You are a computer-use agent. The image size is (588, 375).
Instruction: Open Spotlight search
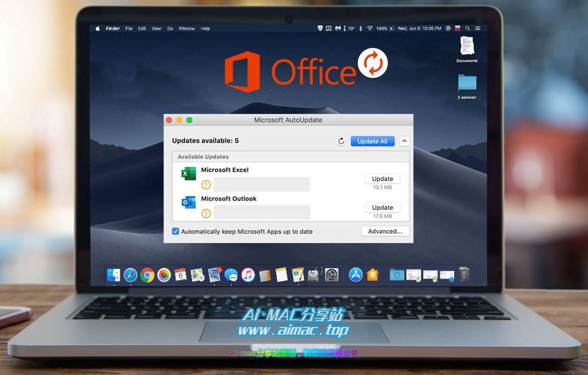click(467, 28)
